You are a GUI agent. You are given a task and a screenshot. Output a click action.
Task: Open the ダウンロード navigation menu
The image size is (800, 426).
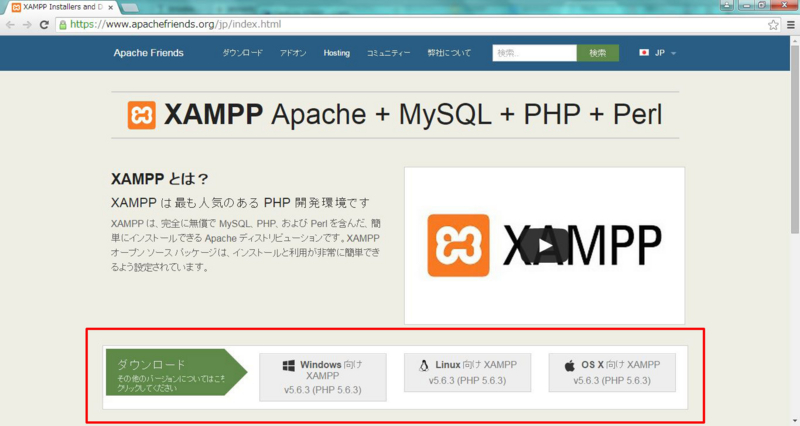point(242,53)
